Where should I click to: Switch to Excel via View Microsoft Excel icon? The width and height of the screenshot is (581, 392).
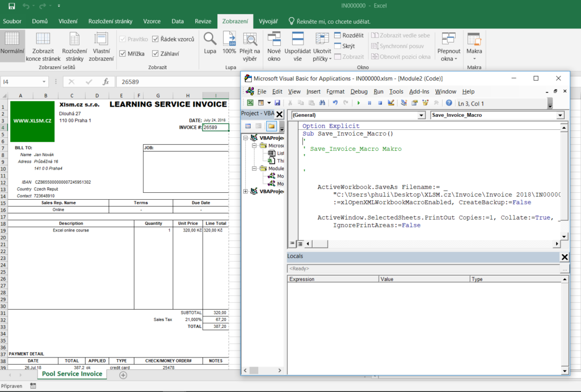[250, 103]
